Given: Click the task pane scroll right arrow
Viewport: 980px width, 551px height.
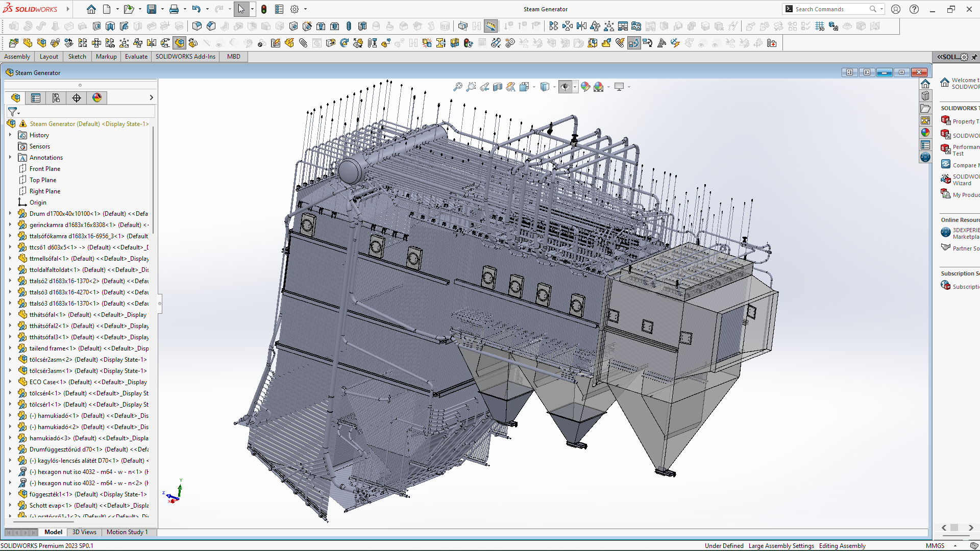Looking at the screenshot, I should (971, 528).
